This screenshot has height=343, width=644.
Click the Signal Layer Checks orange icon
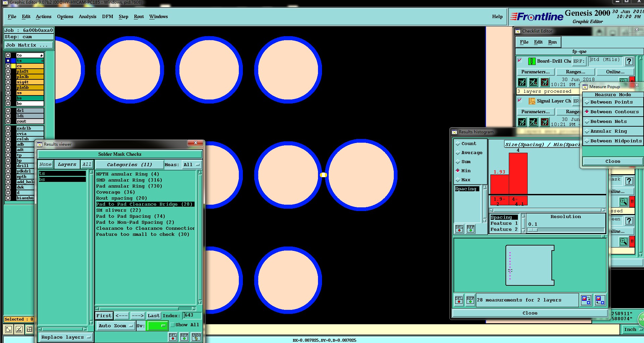532,101
